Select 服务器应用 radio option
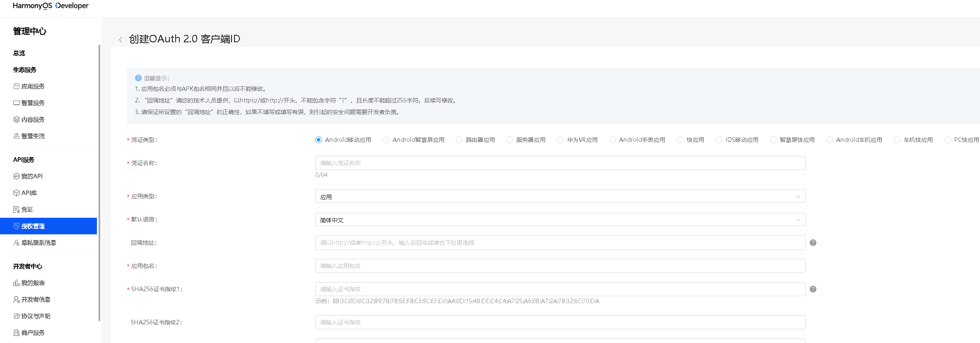This screenshot has width=980, height=343. pyautogui.click(x=510, y=140)
